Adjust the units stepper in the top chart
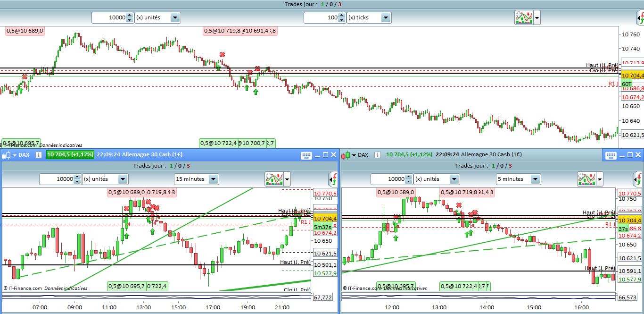 (x=130, y=18)
